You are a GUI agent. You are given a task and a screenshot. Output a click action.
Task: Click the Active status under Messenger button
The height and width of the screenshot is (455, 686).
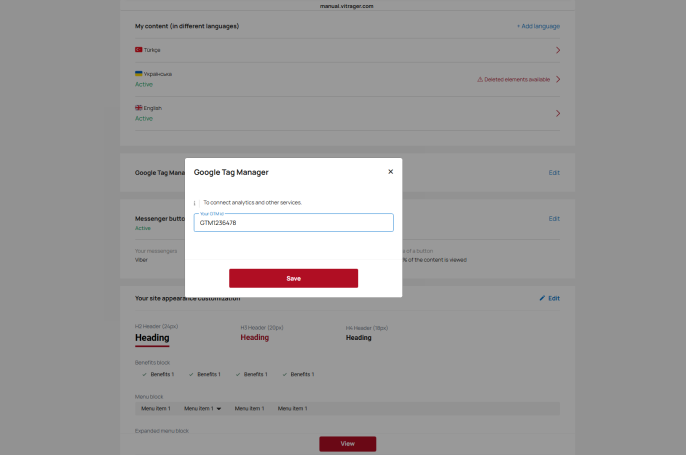click(143, 228)
